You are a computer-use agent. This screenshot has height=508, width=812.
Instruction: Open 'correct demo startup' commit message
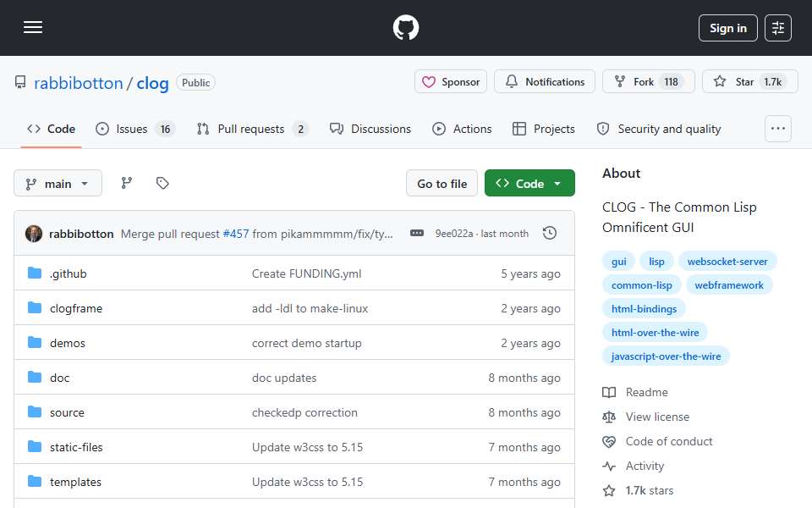(306, 343)
